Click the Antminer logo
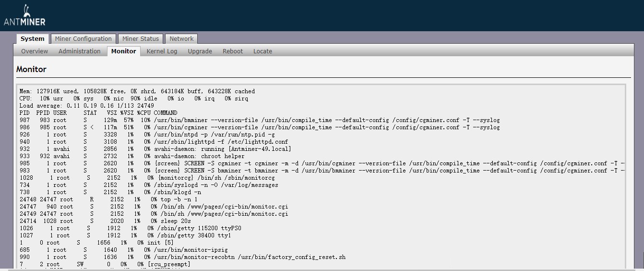644x271 pixels. click(x=24, y=15)
